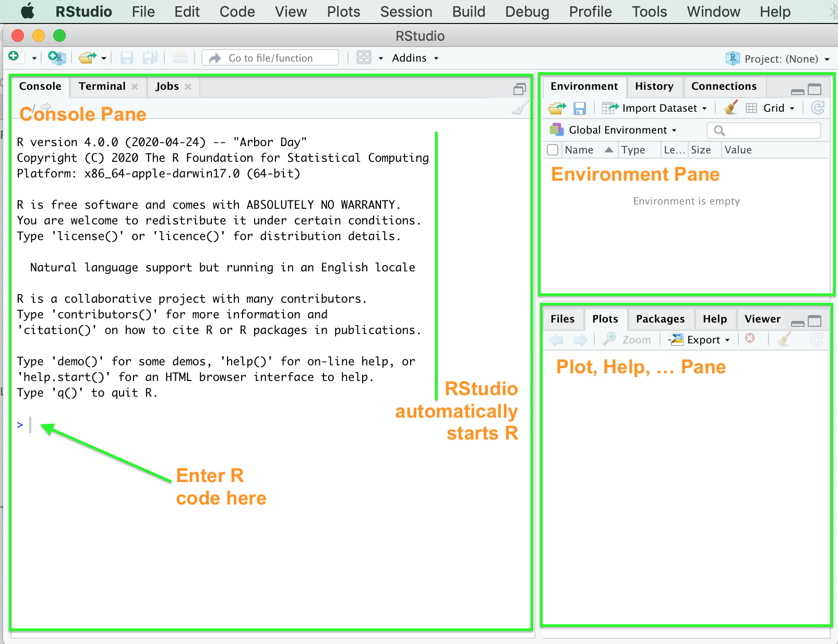Switch to the Terminal tab
838x644 pixels.
(102, 86)
